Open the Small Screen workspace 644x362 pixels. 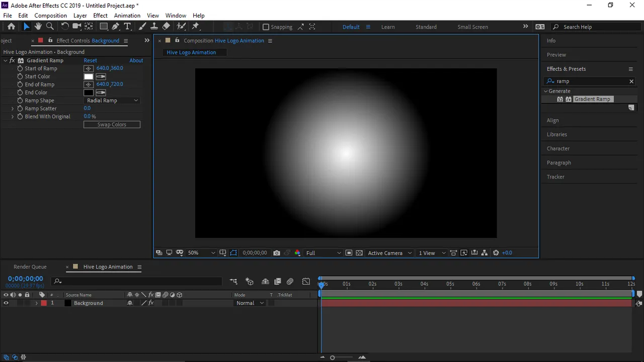(x=472, y=27)
